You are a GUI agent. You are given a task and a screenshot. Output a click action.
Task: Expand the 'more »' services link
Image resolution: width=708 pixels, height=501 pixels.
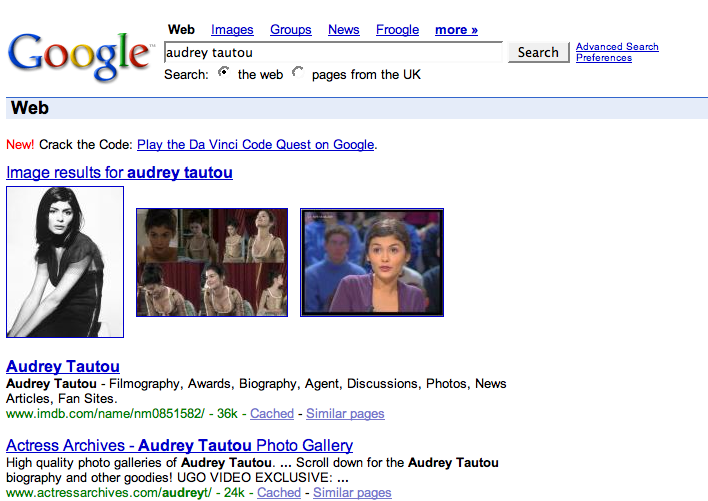tap(456, 30)
